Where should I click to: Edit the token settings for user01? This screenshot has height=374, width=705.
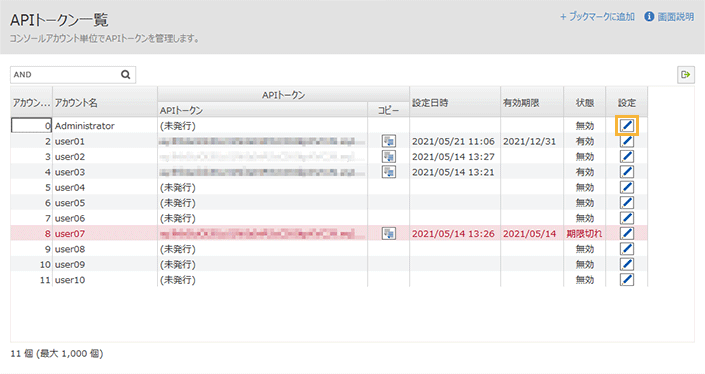(x=627, y=141)
